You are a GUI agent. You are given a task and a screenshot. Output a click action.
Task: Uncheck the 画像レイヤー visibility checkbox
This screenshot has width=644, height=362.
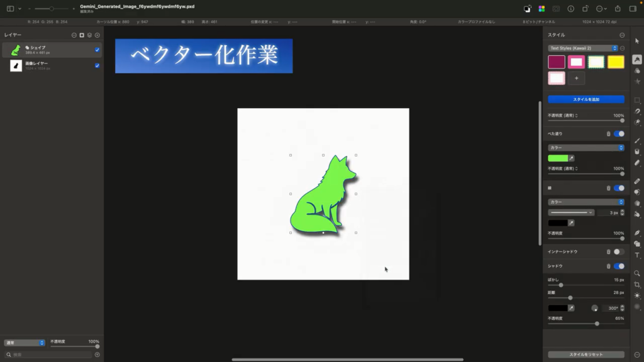[x=97, y=65]
